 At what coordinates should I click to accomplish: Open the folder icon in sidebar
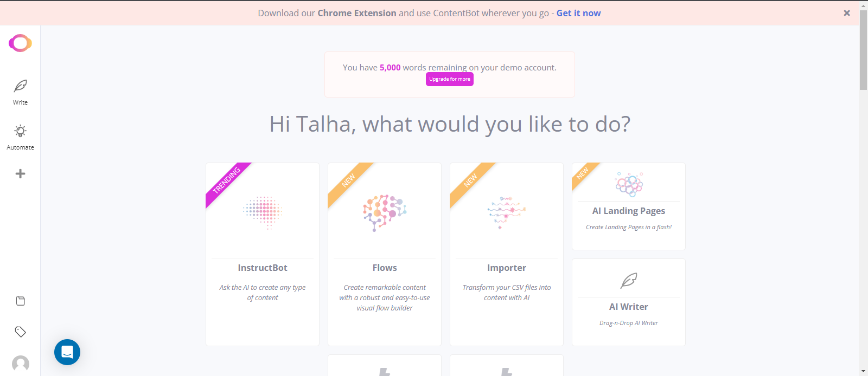pyautogui.click(x=21, y=301)
